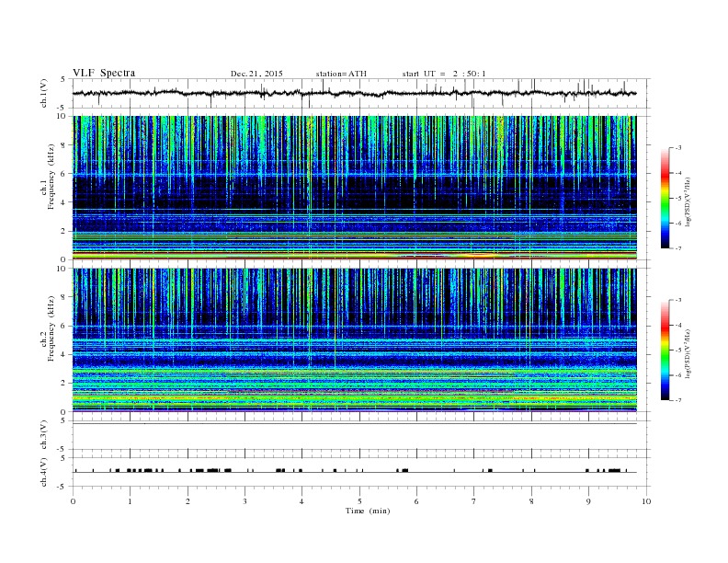Click time axis tick label "9"
Screen dimensions: 728x563
tap(588, 501)
